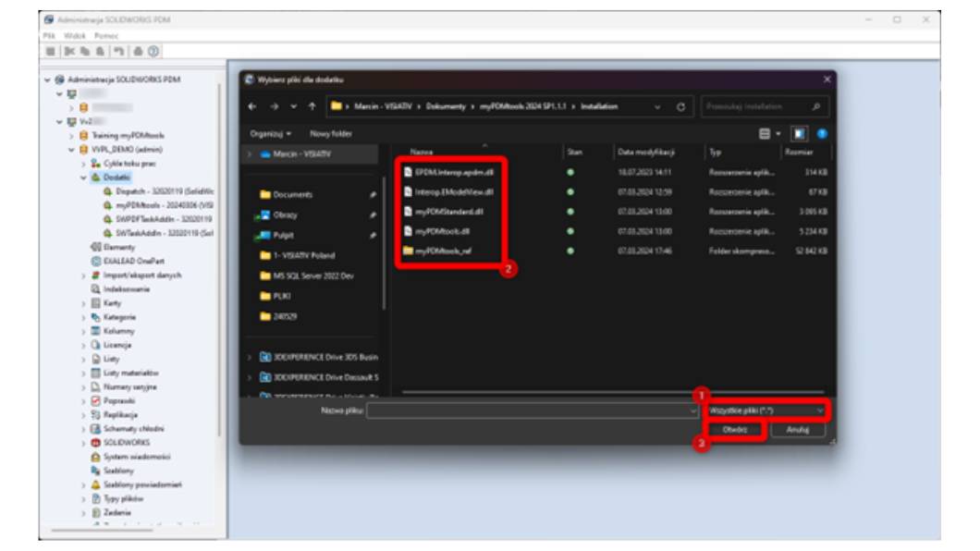Go forward in the file dialog

[274, 107]
